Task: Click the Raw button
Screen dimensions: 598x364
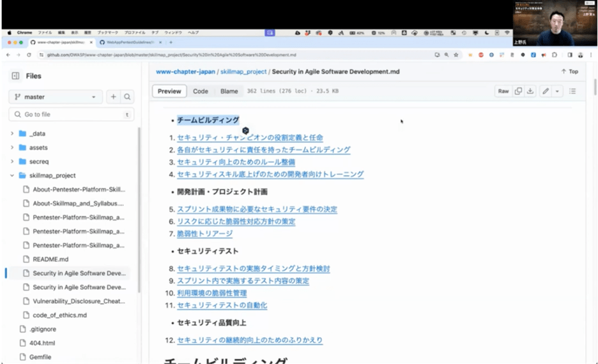Action: tap(503, 91)
